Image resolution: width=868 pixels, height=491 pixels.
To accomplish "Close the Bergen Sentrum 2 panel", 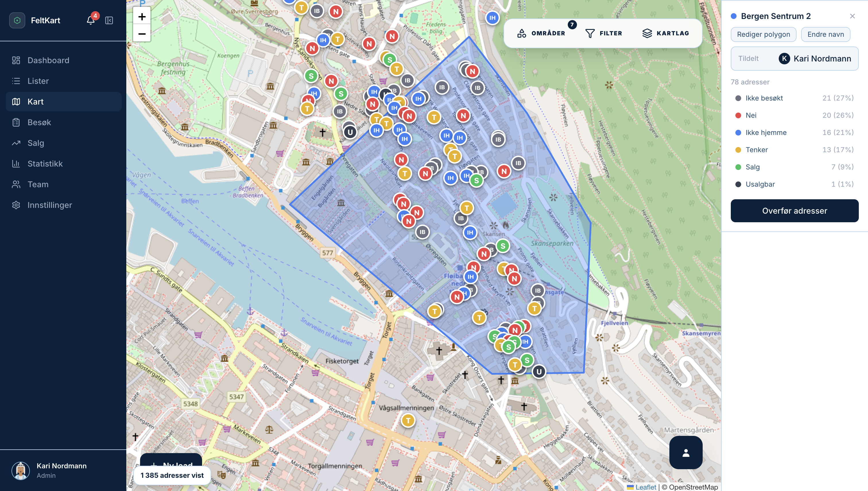I will click(852, 16).
